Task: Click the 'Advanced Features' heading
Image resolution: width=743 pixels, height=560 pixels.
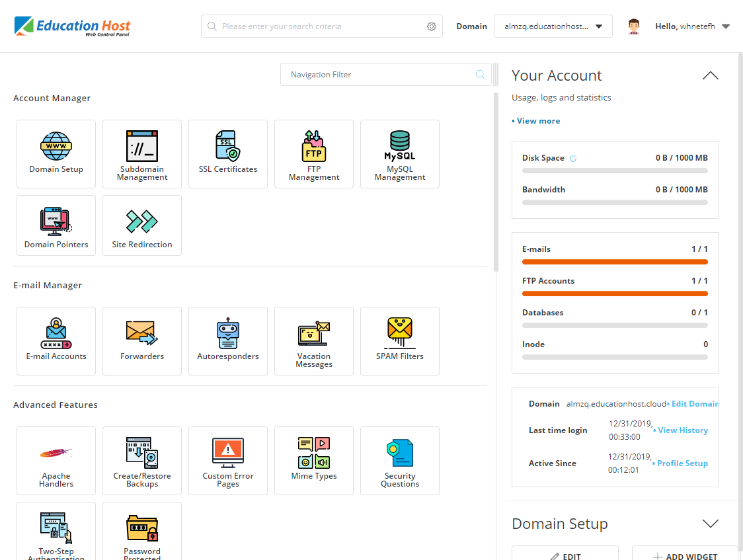Action: (x=56, y=405)
